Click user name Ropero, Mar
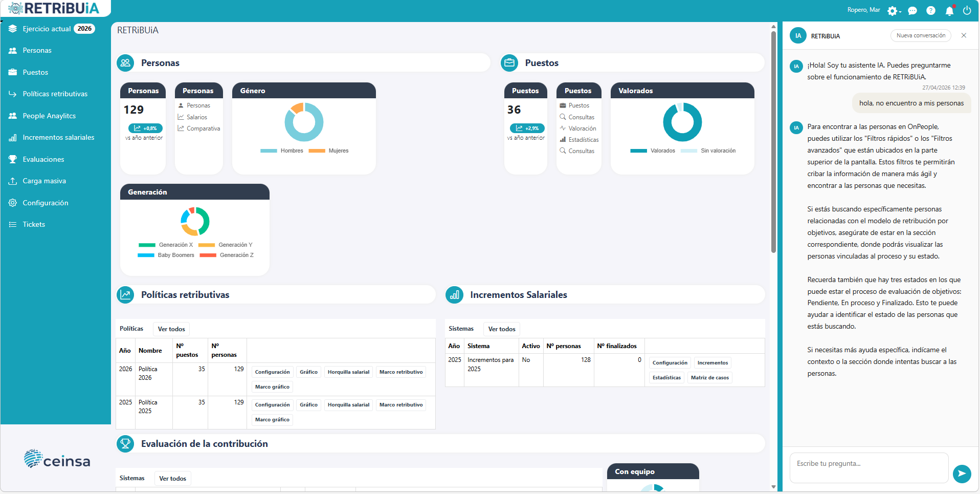 [863, 10]
